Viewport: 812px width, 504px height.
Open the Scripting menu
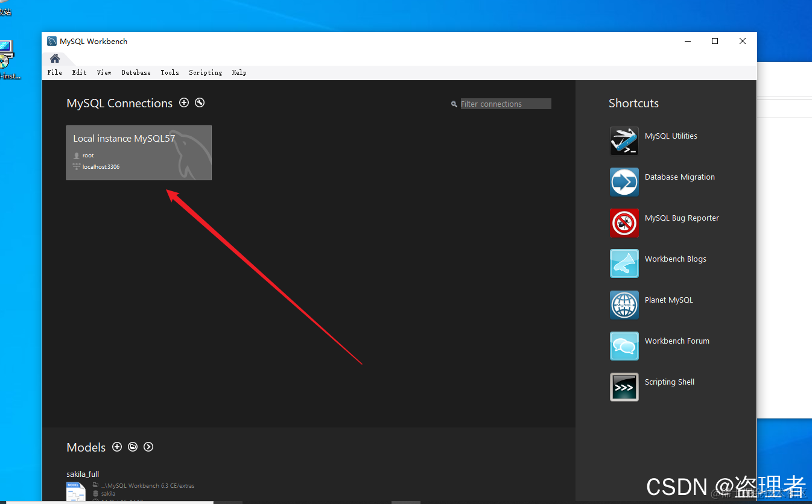tap(205, 72)
